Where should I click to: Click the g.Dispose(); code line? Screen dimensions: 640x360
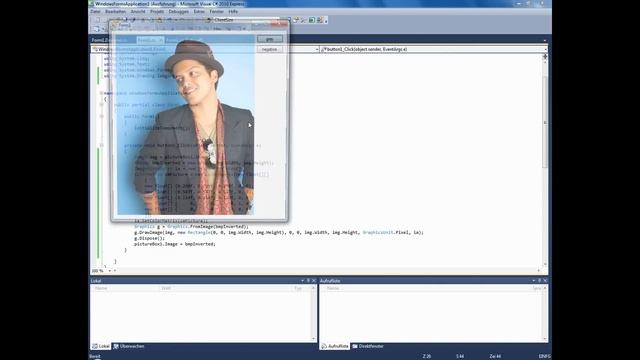[x=149, y=238]
